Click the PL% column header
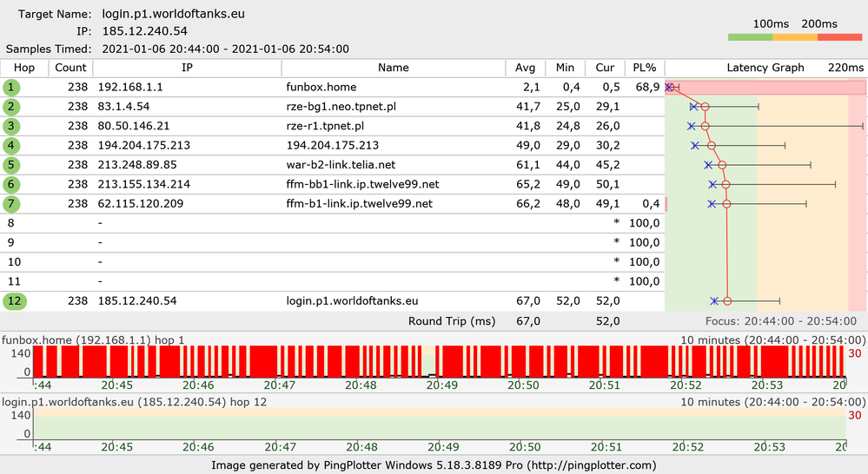This screenshot has width=868, height=474. pos(645,68)
